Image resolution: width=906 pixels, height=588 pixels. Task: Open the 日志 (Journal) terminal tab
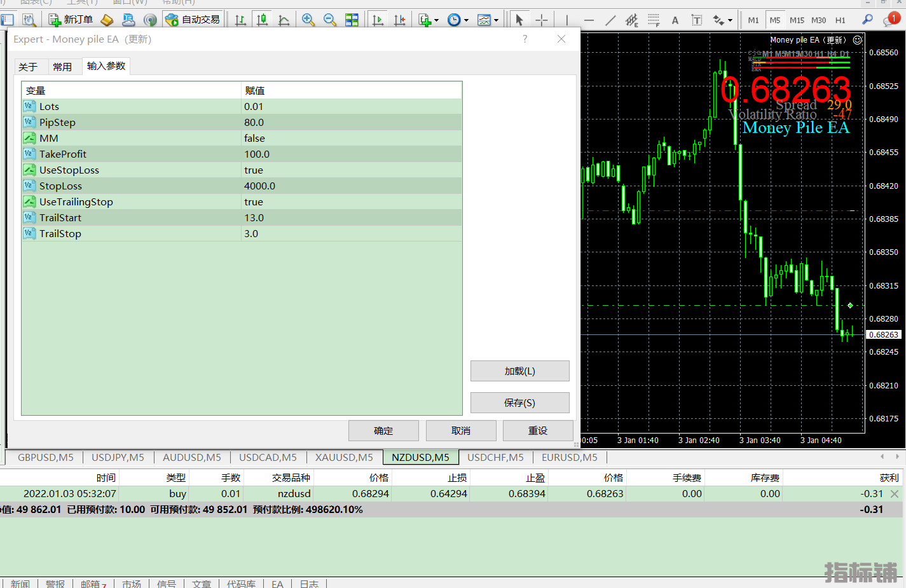pyautogui.click(x=309, y=584)
